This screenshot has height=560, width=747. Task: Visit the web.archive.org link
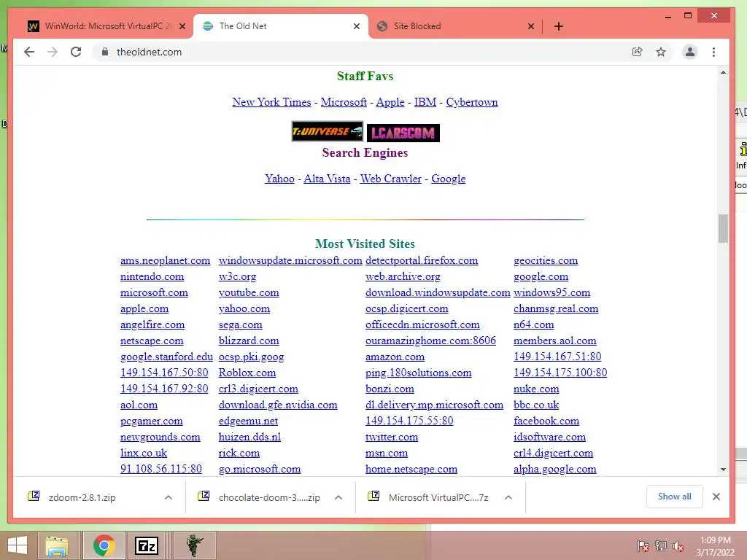pyautogui.click(x=403, y=276)
